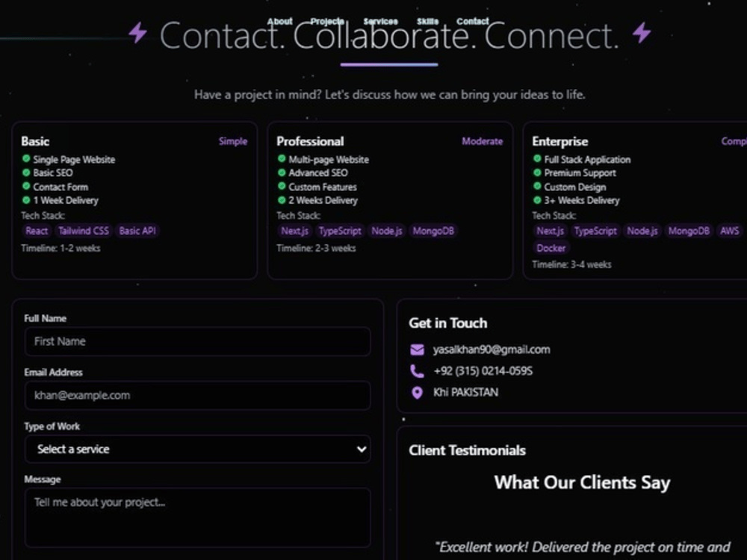The height and width of the screenshot is (560, 747).
Task: Click the Basic API tech tag
Action: 137,231
